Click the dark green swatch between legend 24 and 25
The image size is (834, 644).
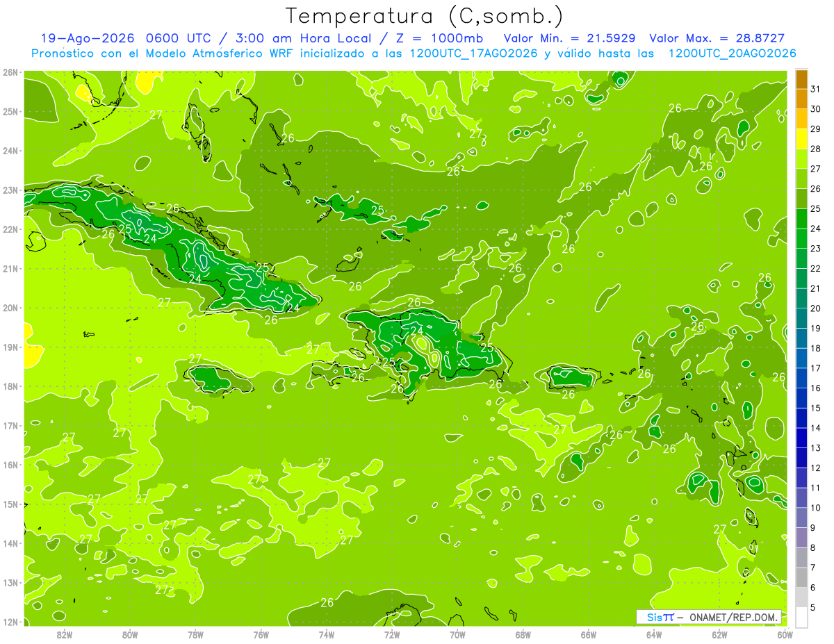click(801, 219)
